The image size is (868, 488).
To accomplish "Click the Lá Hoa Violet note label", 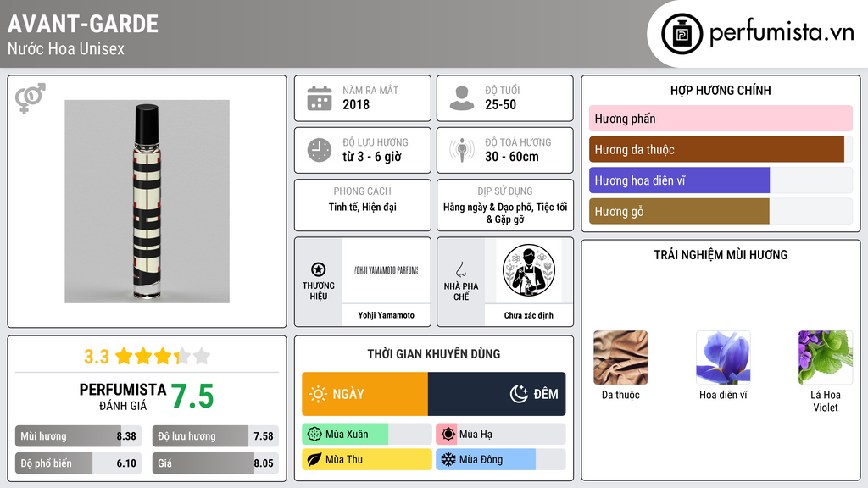I will tap(826, 401).
